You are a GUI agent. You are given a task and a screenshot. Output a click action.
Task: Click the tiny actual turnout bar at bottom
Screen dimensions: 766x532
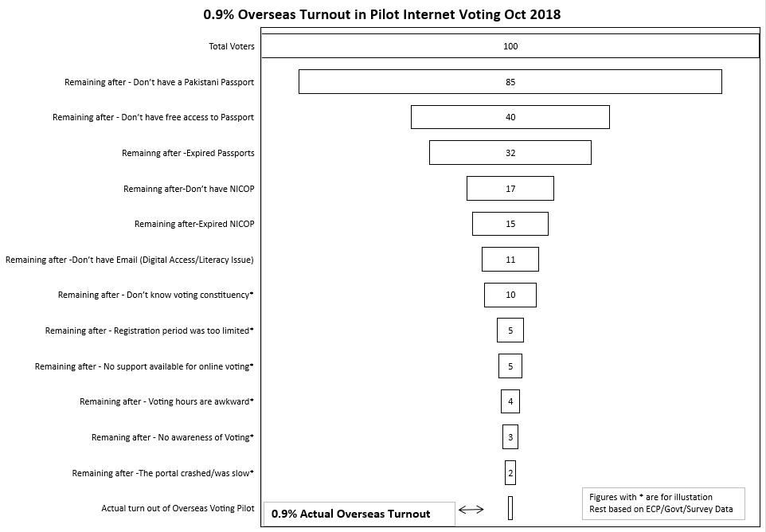pyautogui.click(x=510, y=508)
